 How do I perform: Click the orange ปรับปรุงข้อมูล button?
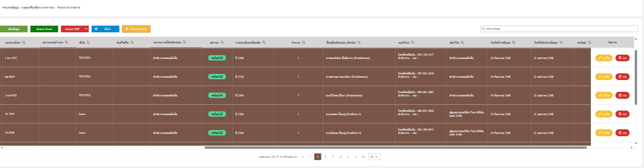click(x=136, y=29)
